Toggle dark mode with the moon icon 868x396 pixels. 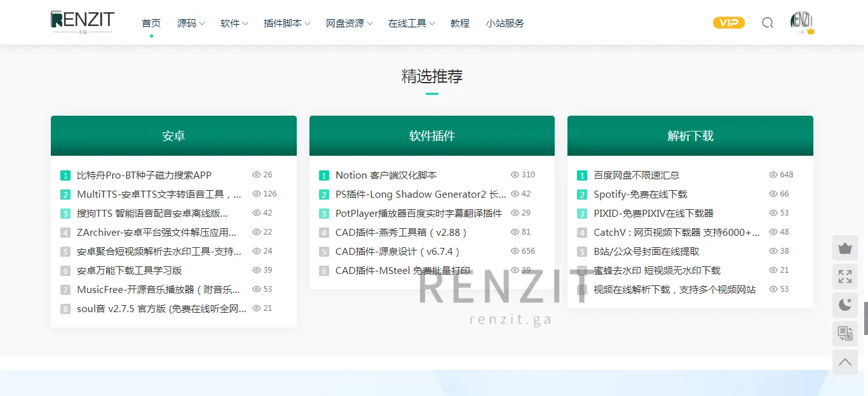844,305
